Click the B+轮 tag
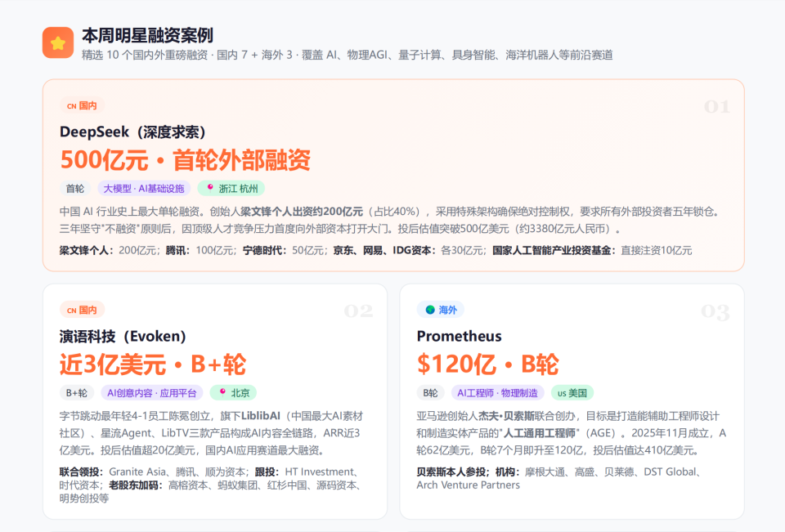The height and width of the screenshot is (532, 785). (77, 393)
